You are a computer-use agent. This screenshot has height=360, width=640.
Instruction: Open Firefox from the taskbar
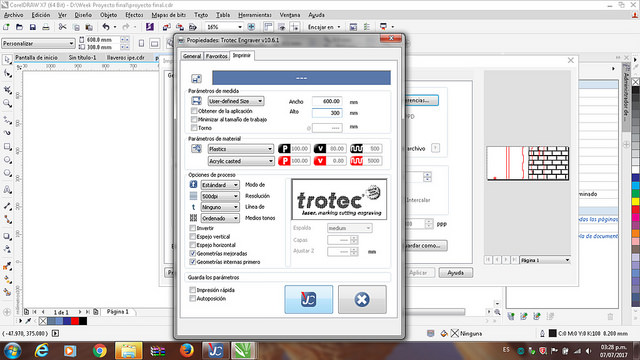pos(187,351)
